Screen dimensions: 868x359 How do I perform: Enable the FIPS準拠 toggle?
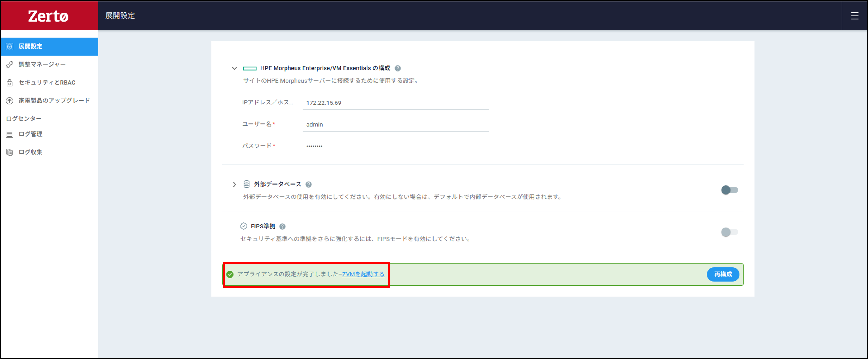[x=729, y=232]
